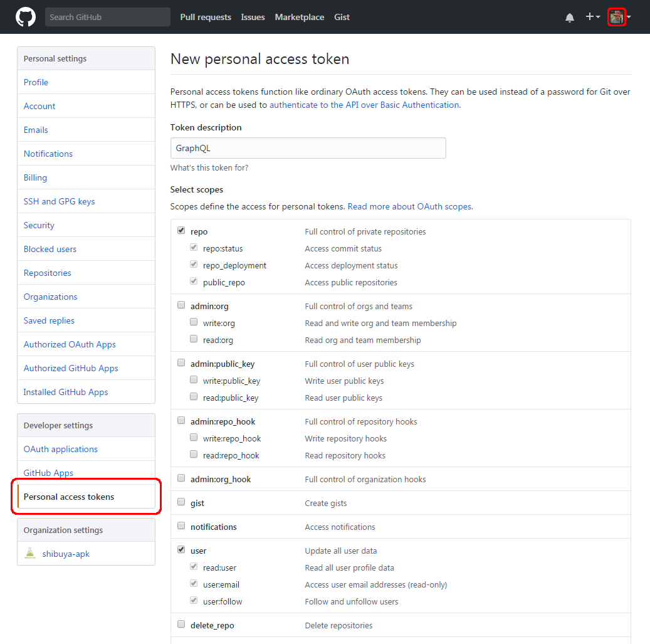Image resolution: width=650 pixels, height=644 pixels.
Task: Enable the admin:org scope checkbox
Action: click(x=181, y=304)
